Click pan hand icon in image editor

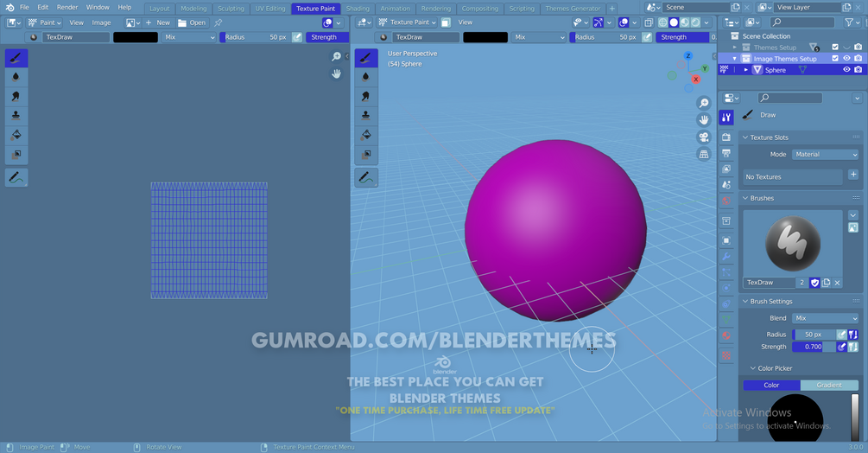[336, 73]
